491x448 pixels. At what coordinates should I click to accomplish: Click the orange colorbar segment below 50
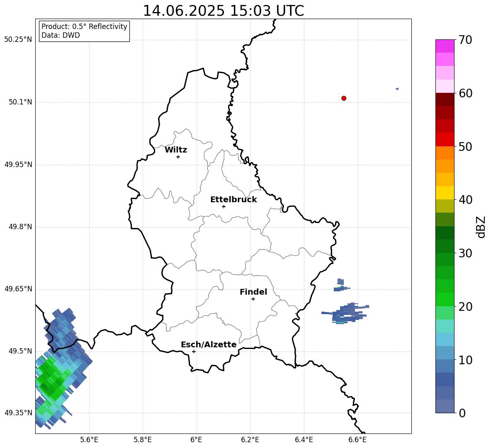coord(445,153)
